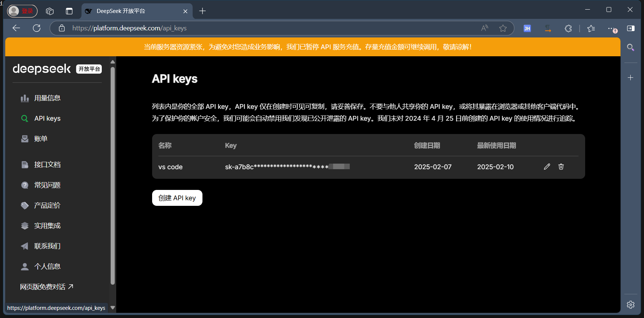Click the edit pencil icon for vs code key

tap(547, 167)
